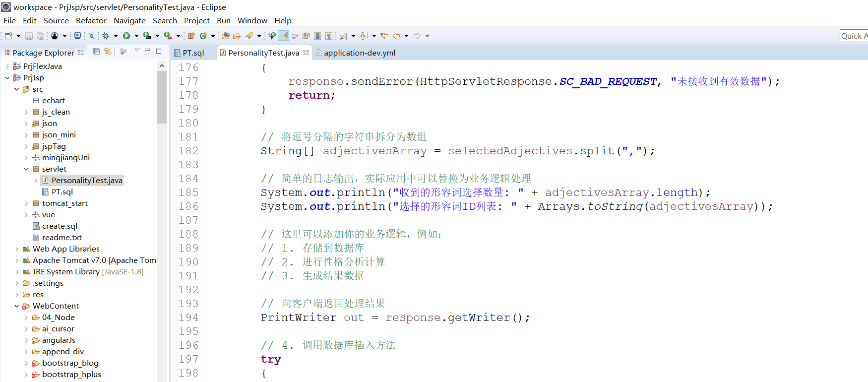868x382 pixels.
Task: Click the Search flashlight toolbar icon
Action: pos(249,36)
